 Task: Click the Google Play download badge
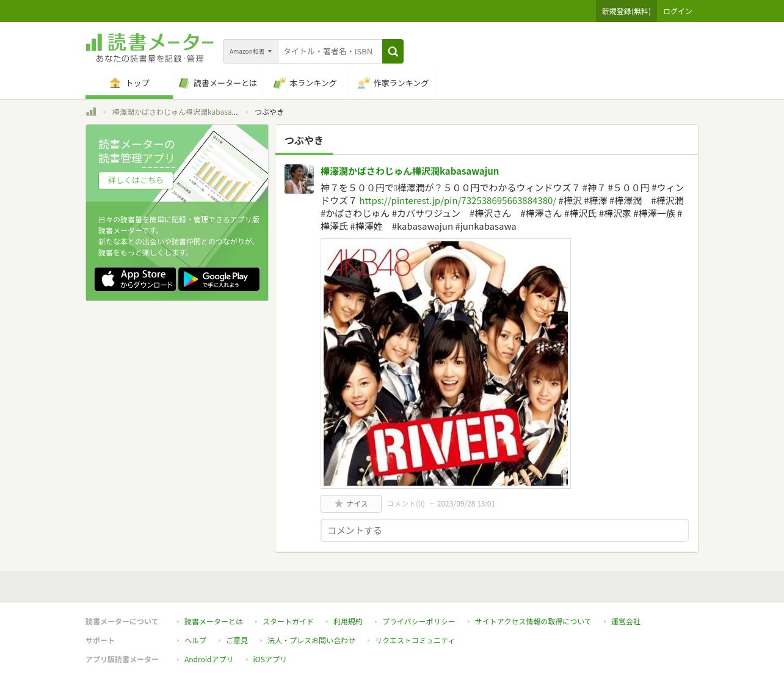[x=219, y=279]
